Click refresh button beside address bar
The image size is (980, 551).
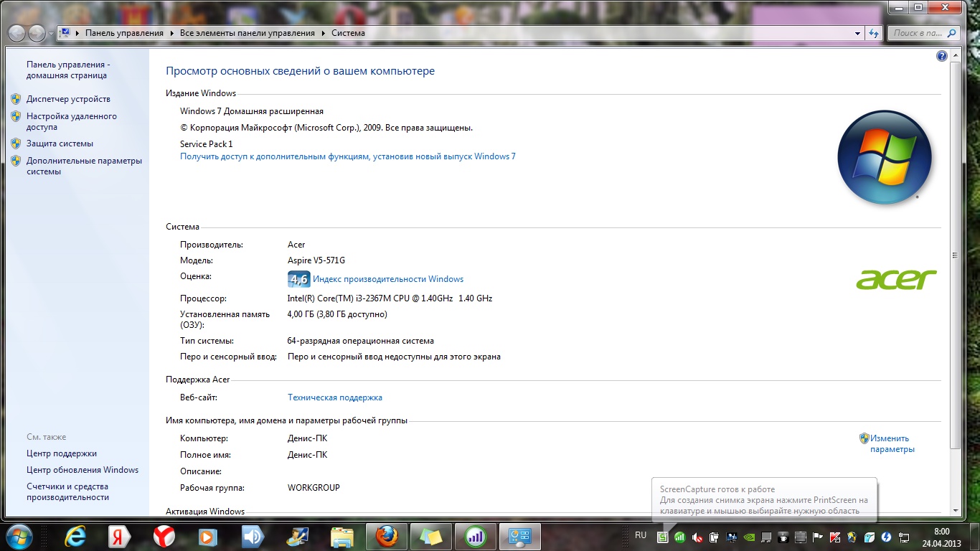(x=874, y=33)
